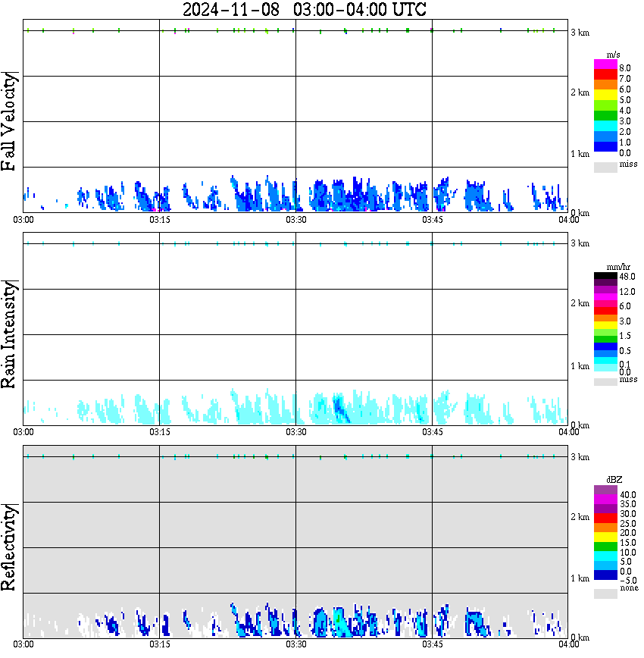Pick the pink 6.0 mm/hr rain swatch
The width and height of the screenshot is (644, 658).
pyautogui.click(x=605, y=304)
